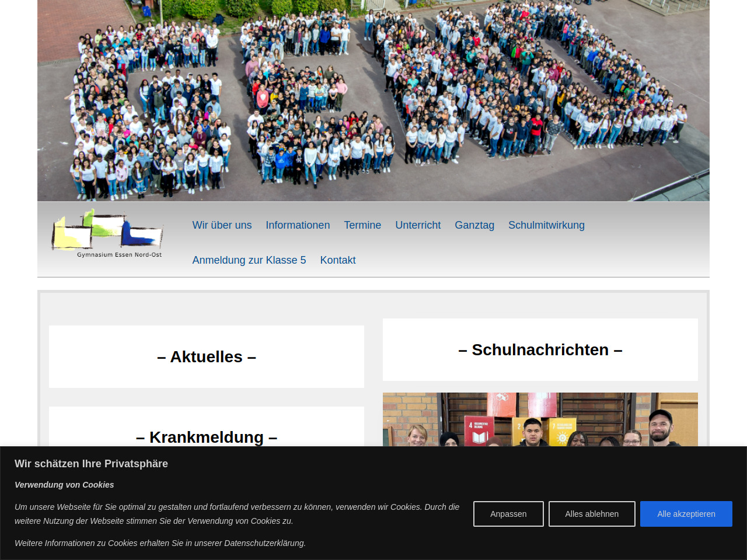This screenshot has width=747, height=560.
Task: Open the Krankmeldung section heading
Action: [207, 437]
